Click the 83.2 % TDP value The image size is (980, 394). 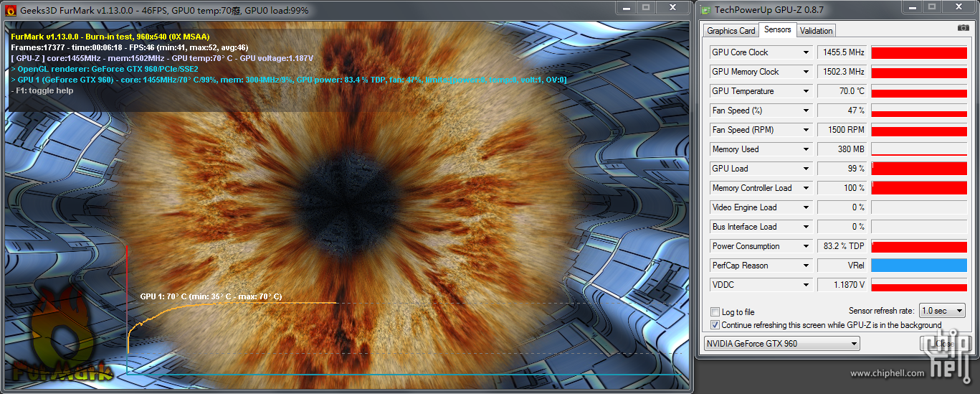pos(842,246)
